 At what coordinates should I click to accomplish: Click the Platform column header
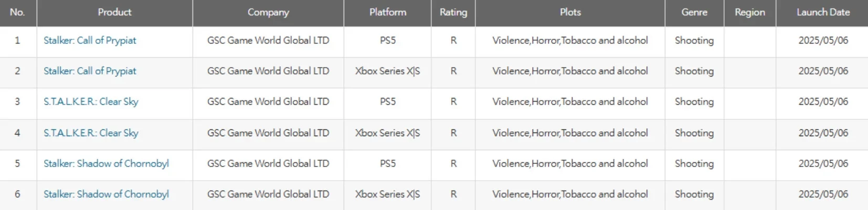[387, 13]
